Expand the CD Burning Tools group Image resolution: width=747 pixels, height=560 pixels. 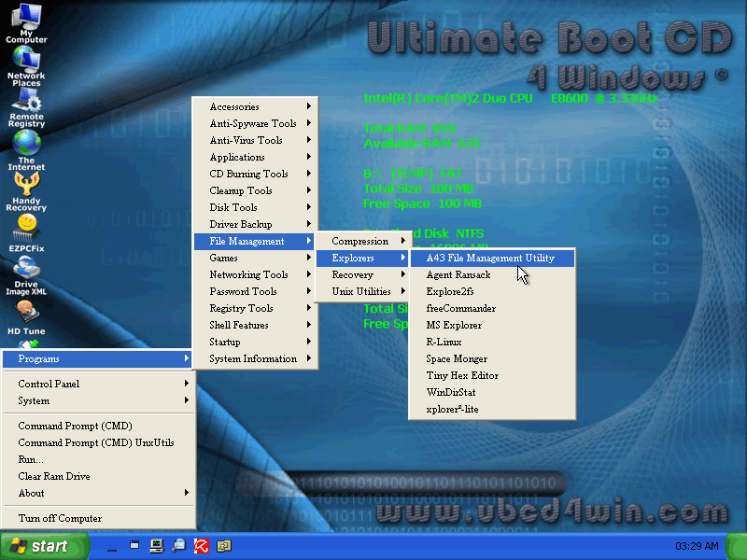(254, 174)
